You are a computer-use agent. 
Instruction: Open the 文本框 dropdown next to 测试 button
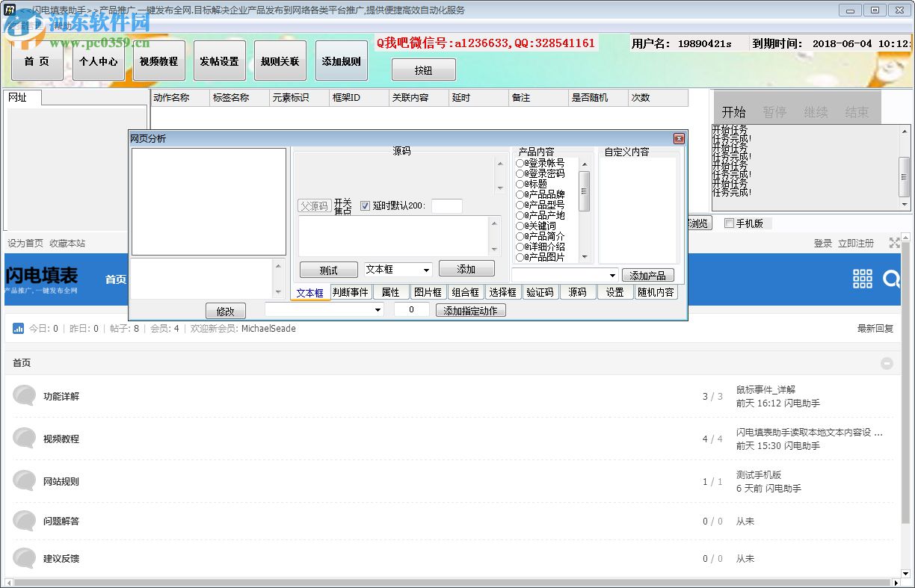tap(397, 269)
